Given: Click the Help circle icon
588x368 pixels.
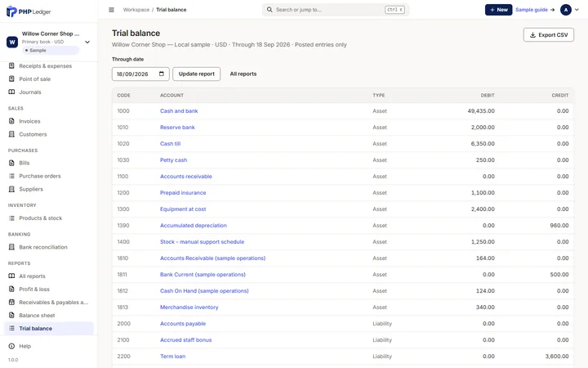Looking at the screenshot, I should [11, 346].
